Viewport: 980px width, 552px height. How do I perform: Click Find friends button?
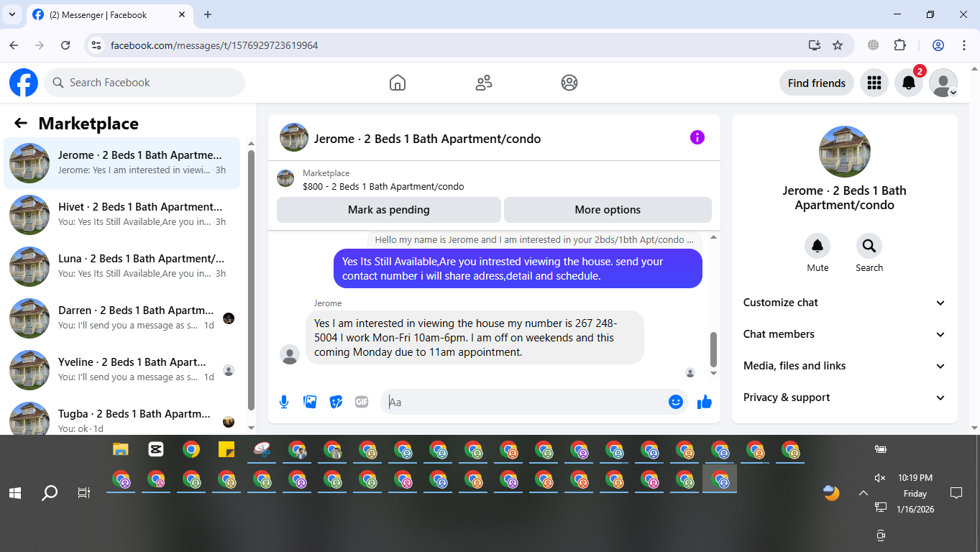click(x=817, y=83)
